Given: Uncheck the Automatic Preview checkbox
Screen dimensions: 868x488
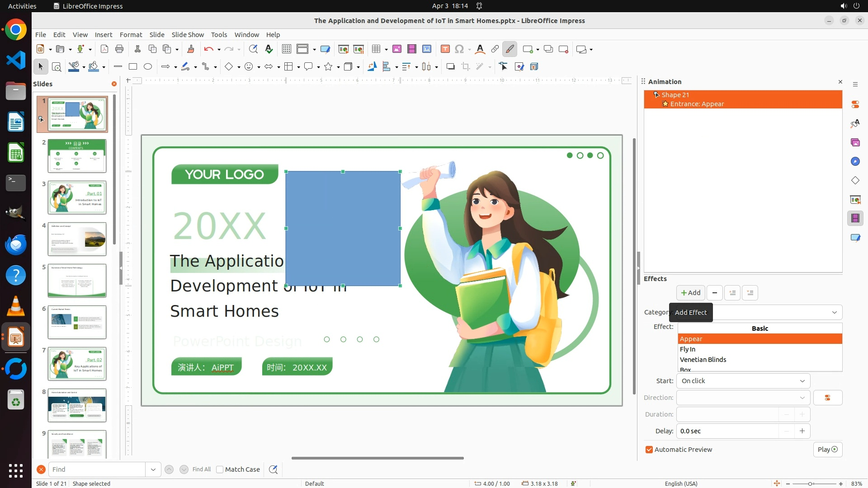Looking at the screenshot, I should point(649,450).
